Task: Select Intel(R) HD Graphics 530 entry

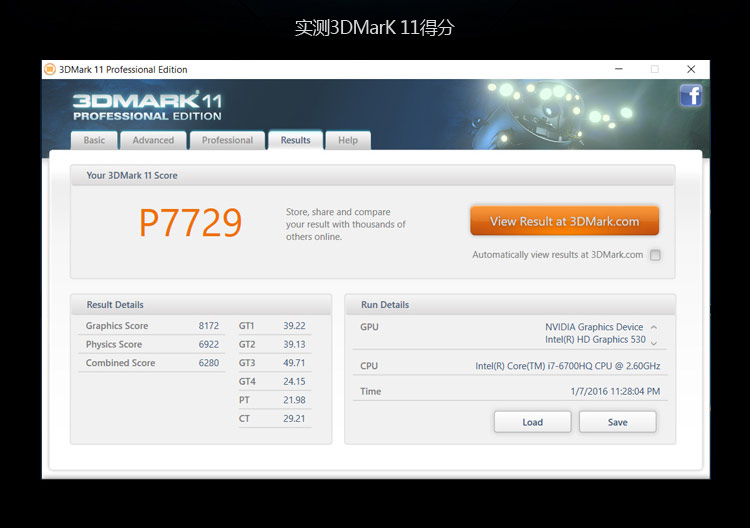Action: (x=595, y=340)
